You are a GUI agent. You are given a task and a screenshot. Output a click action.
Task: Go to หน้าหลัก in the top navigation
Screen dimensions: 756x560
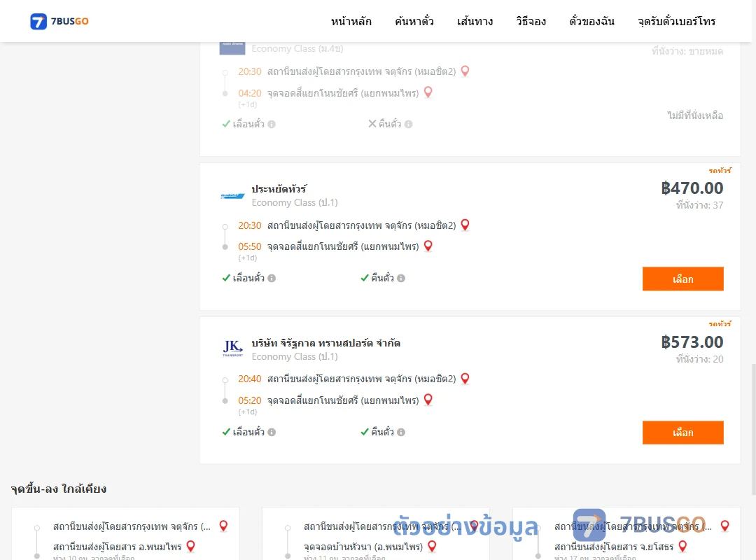(351, 21)
